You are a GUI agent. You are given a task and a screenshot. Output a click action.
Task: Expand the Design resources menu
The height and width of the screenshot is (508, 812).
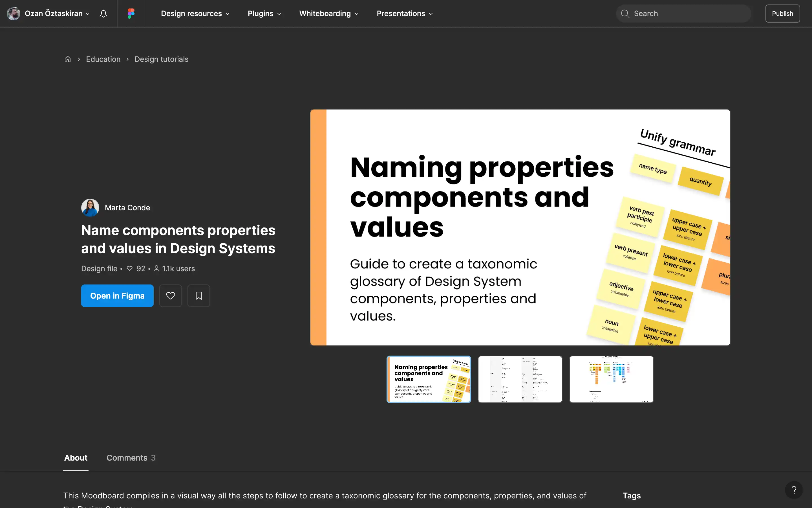pos(195,14)
